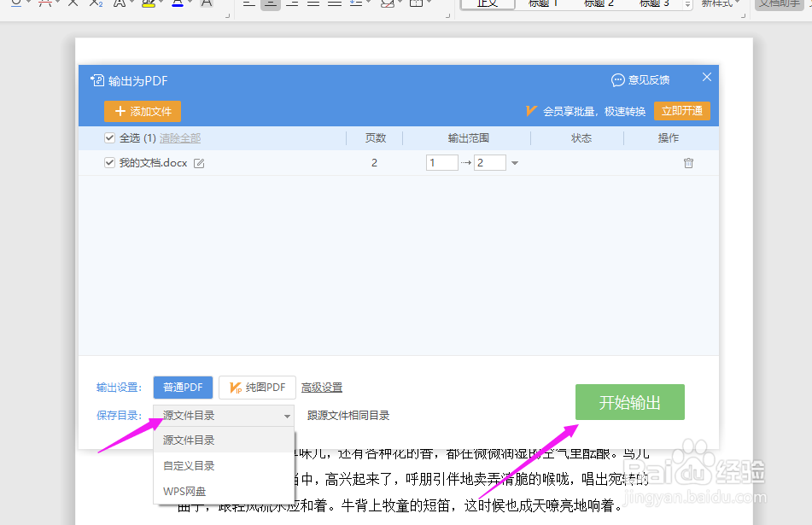812x525 pixels.
Task: Select the 正文 body text style
Action: point(487,3)
